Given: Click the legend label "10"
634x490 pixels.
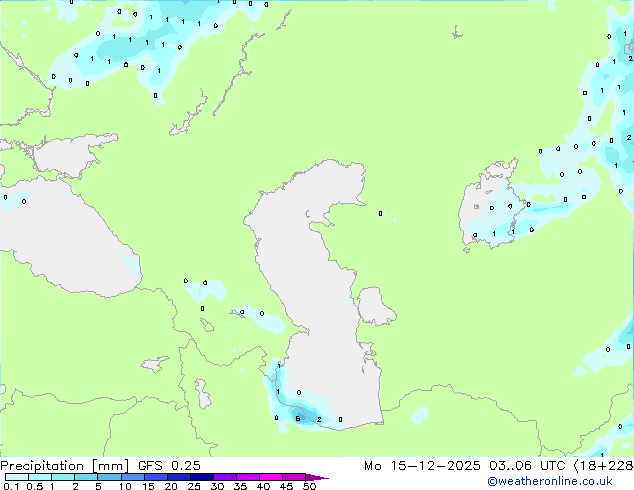Looking at the screenshot, I should tap(125, 486).
